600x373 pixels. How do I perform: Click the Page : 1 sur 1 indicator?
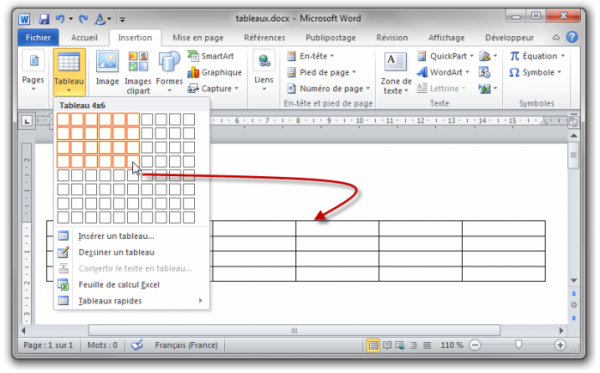[x=48, y=345]
